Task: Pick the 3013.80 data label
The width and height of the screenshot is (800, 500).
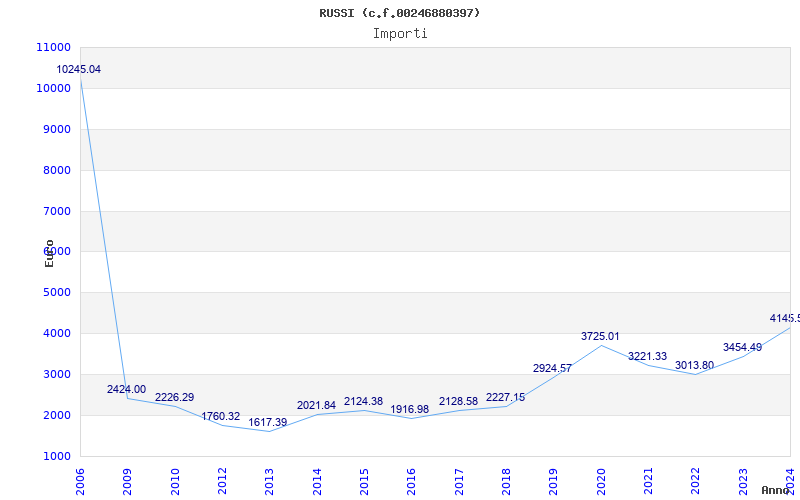Action: point(694,365)
